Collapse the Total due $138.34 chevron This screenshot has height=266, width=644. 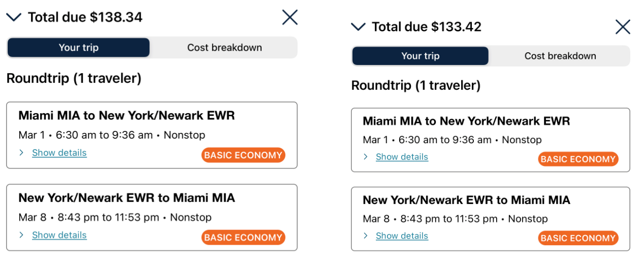pos(14,18)
